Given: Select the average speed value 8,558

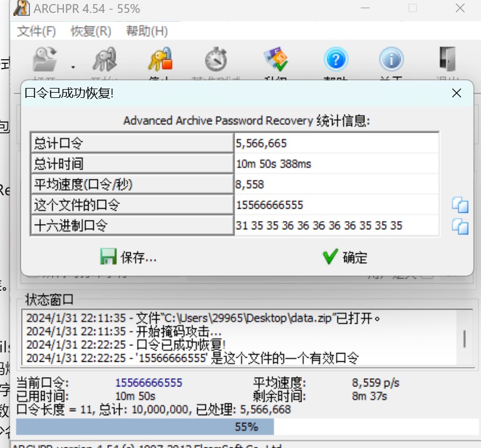Looking at the screenshot, I should [x=250, y=184].
